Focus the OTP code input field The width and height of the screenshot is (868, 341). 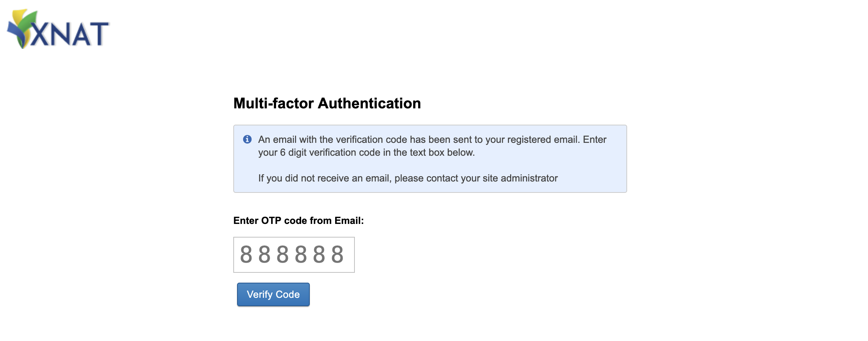pos(294,255)
